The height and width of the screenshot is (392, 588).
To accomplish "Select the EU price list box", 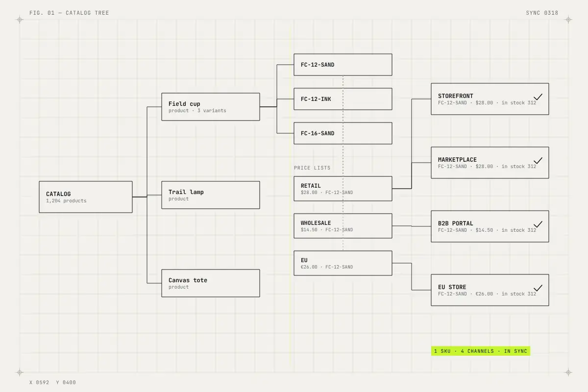I will (x=343, y=263).
